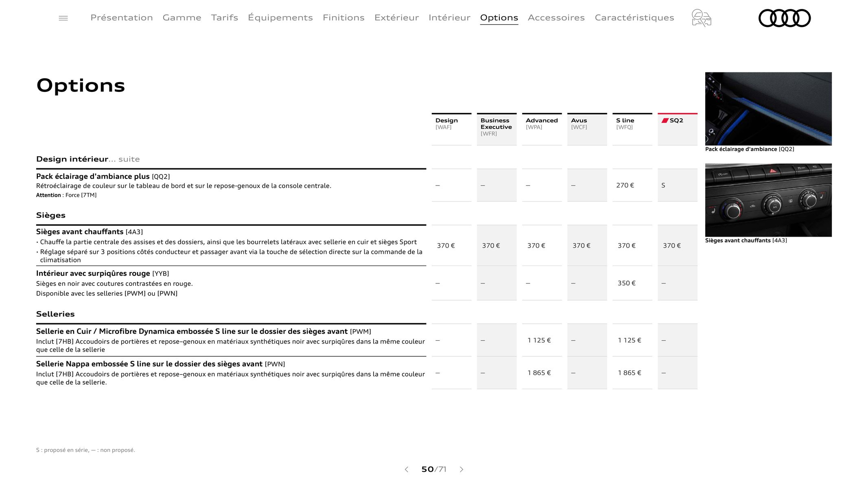This screenshot has height=488, width=868.
Task: Go to the Finitions section
Action: (x=343, y=18)
